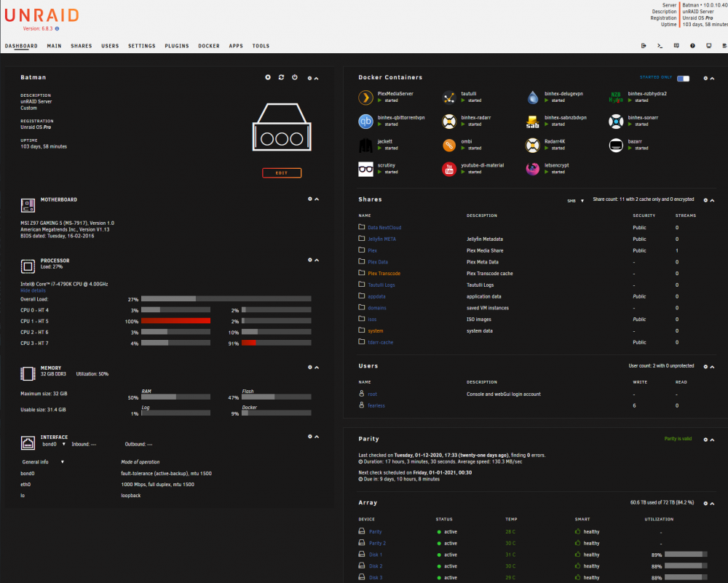Open the Disk 1 device link

coord(376,555)
